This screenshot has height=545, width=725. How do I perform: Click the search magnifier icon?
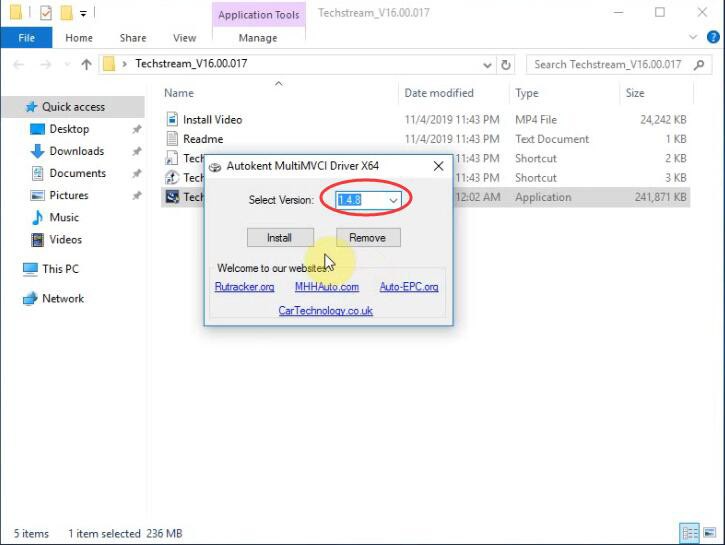(699, 65)
